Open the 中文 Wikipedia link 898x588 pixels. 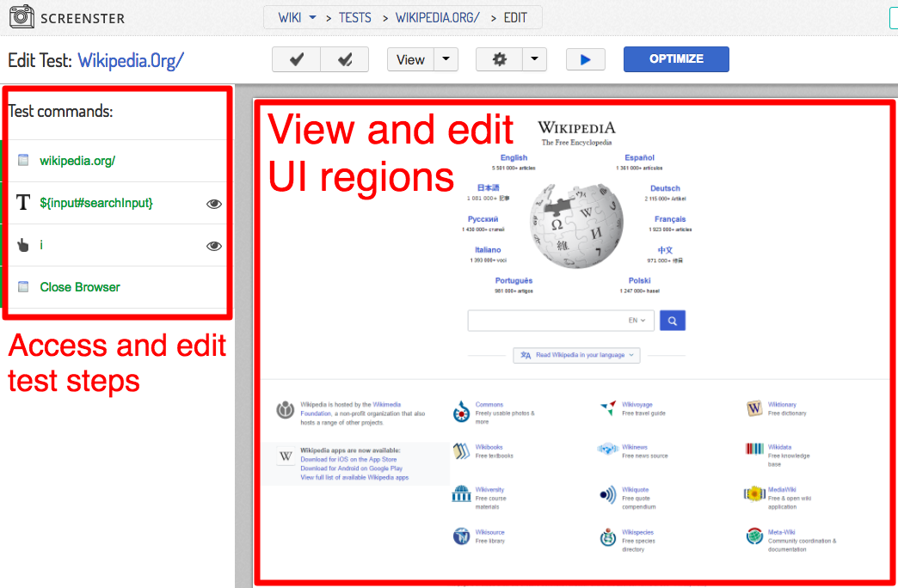(x=665, y=250)
